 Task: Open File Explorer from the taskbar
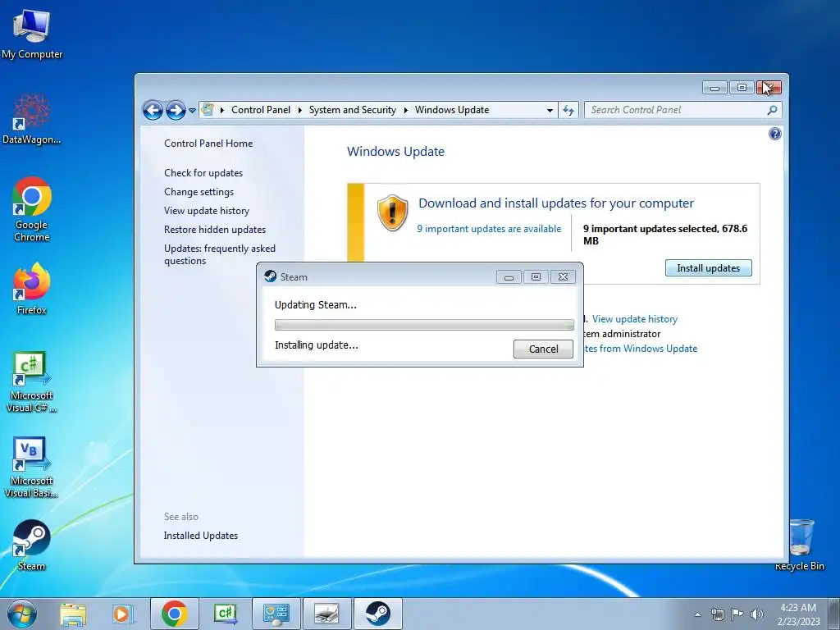click(73, 614)
